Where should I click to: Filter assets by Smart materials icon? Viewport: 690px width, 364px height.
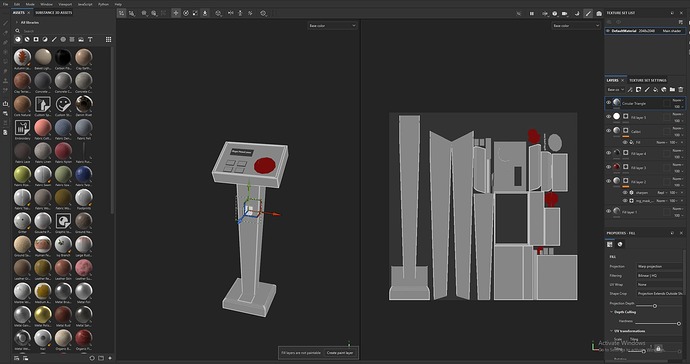(27, 40)
